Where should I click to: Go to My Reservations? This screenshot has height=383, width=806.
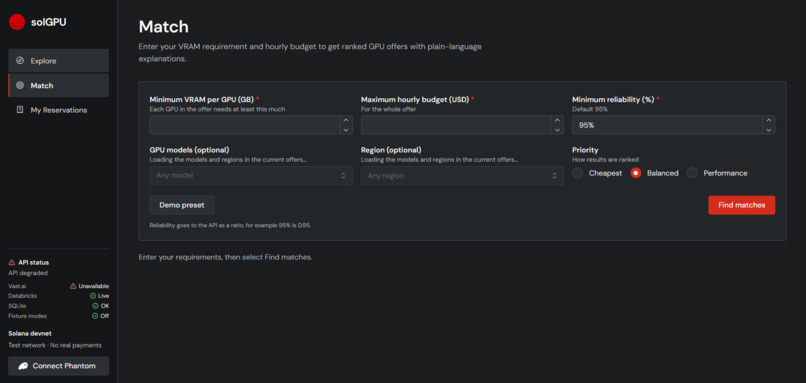point(59,110)
